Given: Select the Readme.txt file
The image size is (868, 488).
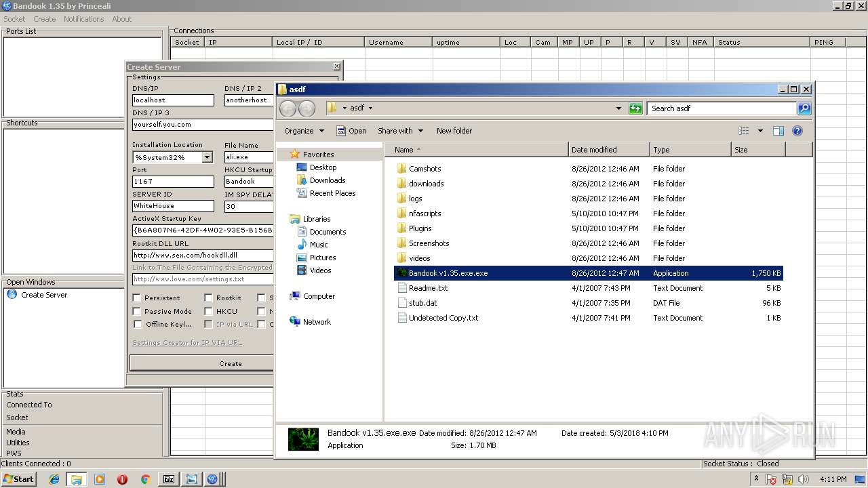Looking at the screenshot, I should click(428, 288).
